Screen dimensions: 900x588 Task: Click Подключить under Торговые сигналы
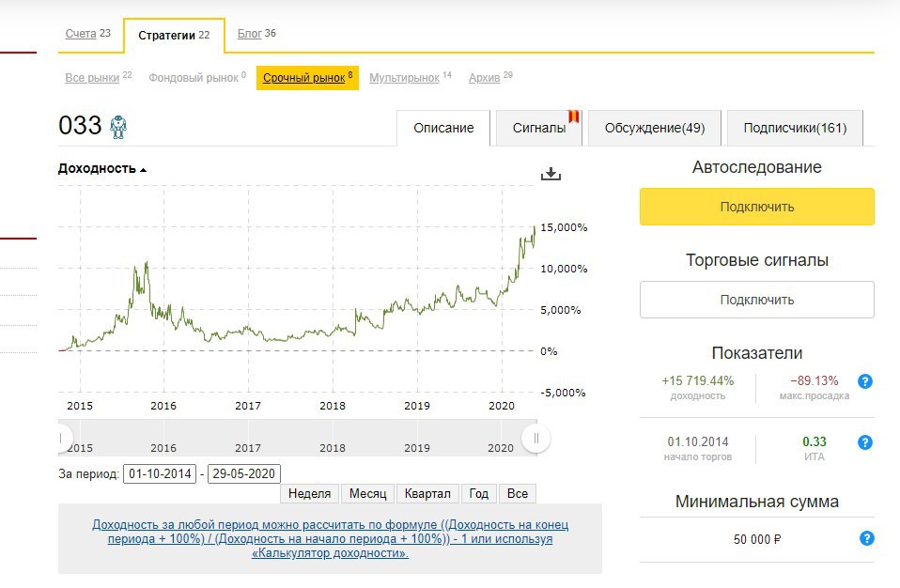[756, 300]
